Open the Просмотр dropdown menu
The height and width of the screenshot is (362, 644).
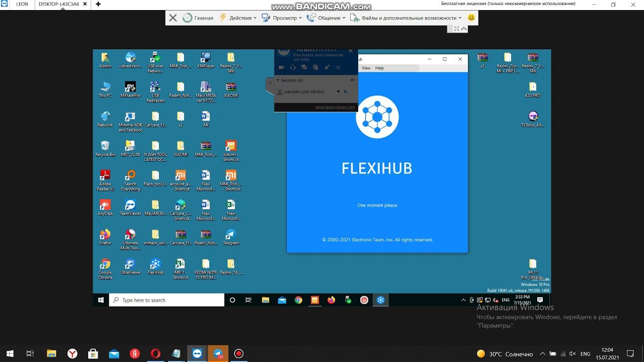coord(282,18)
